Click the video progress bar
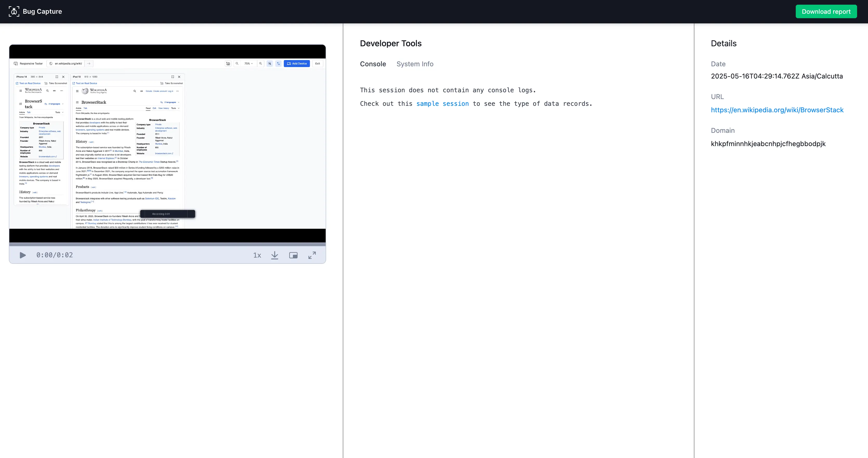This screenshot has width=868, height=458. [167, 244]
